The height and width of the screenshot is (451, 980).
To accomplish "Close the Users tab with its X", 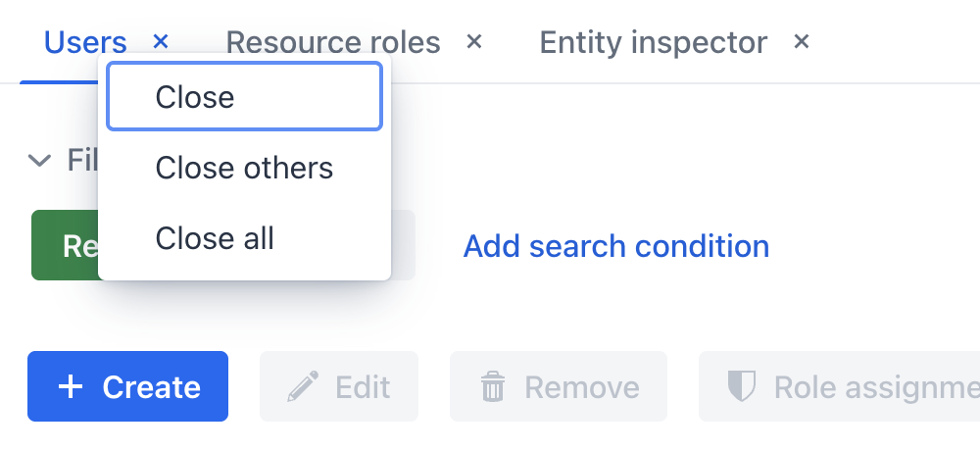I will coord(162,41).
